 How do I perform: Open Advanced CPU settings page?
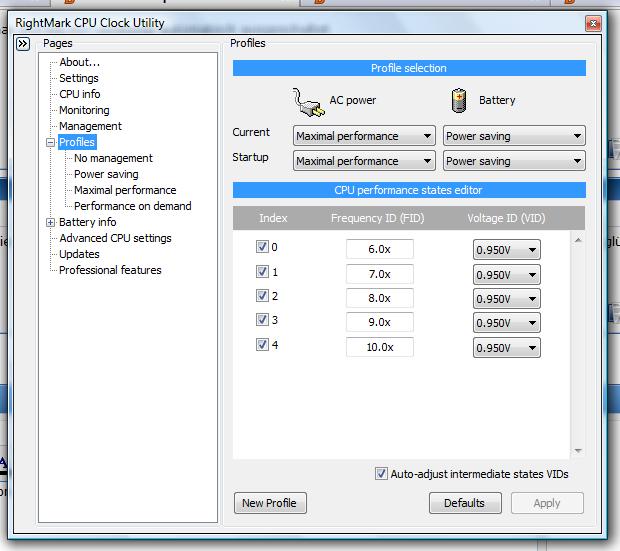(115, 238)
